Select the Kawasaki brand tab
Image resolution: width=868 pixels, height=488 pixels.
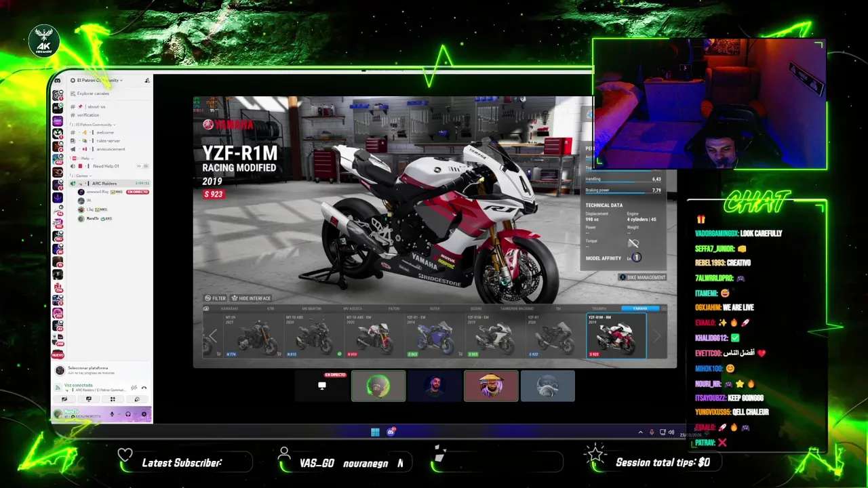[230, 308]
